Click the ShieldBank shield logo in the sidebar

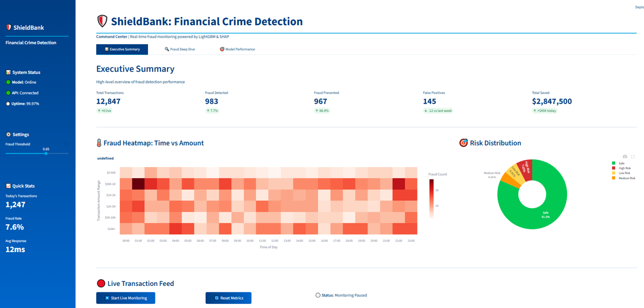[9, 28]
